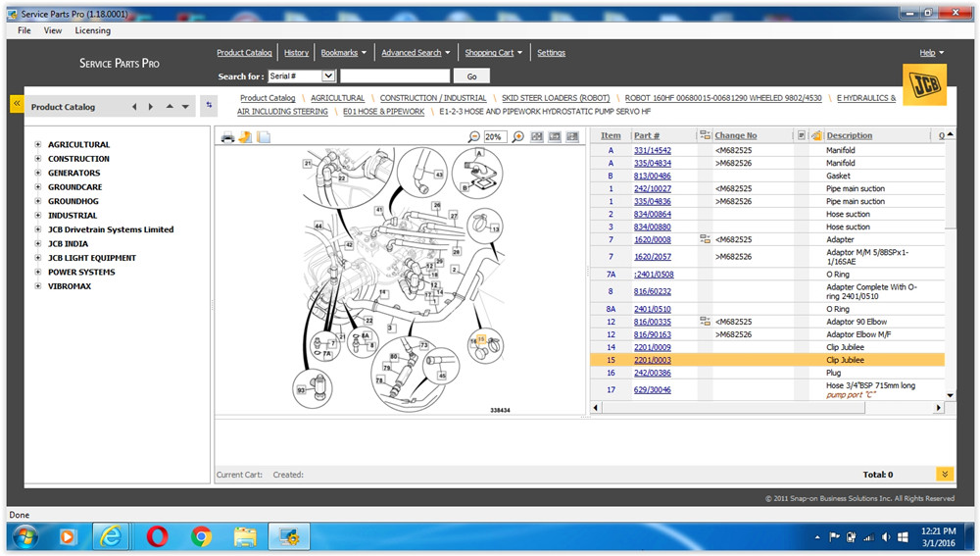Click the Go search button

click(472, 76)
